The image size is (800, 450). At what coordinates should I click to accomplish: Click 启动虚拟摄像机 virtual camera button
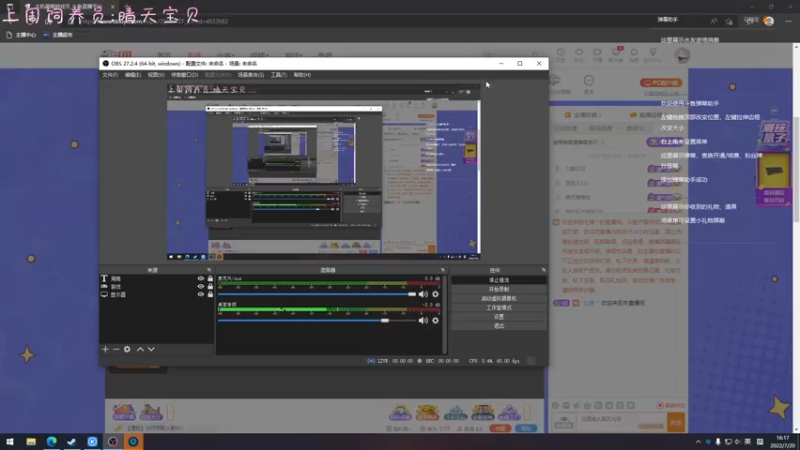pos(498,298)
